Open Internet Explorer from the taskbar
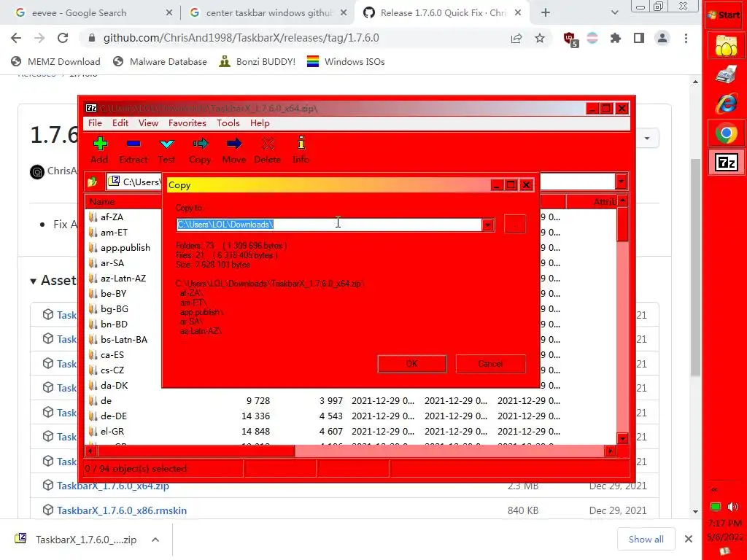 (x=726, y=104)
